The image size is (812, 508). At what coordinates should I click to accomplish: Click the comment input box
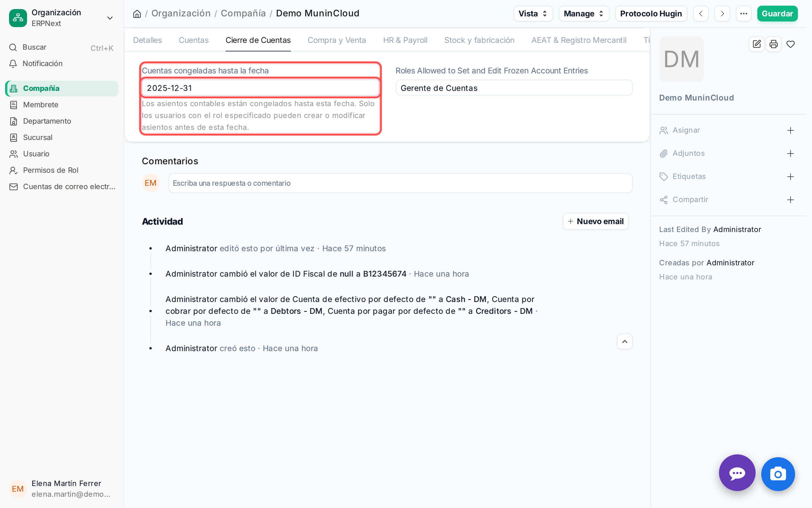[400, 183]
